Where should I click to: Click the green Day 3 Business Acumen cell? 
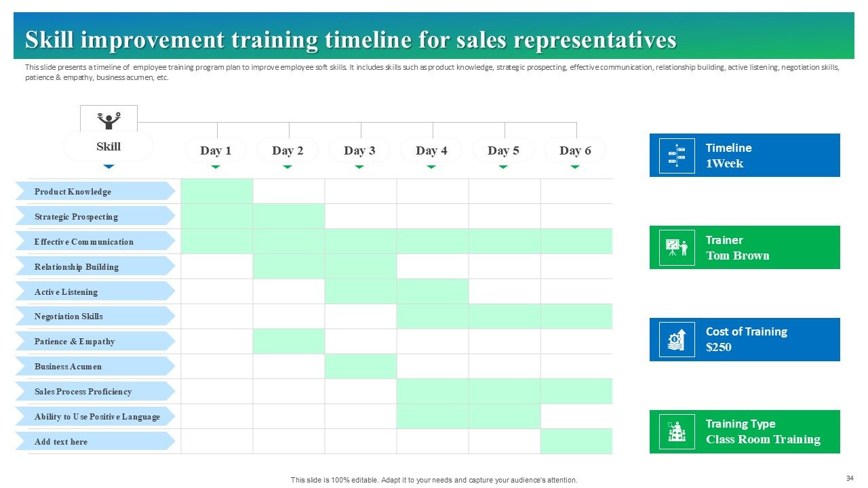tap(361, 366)
